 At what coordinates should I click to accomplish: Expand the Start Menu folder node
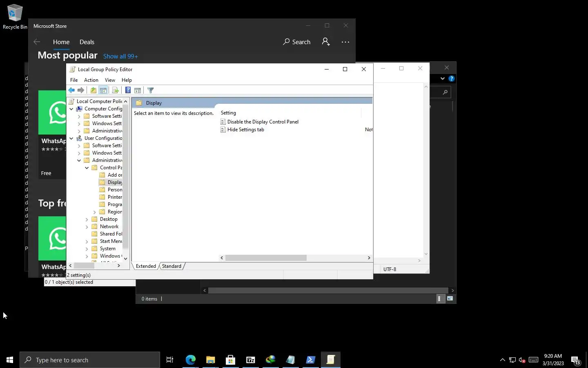tap(87, 241)
